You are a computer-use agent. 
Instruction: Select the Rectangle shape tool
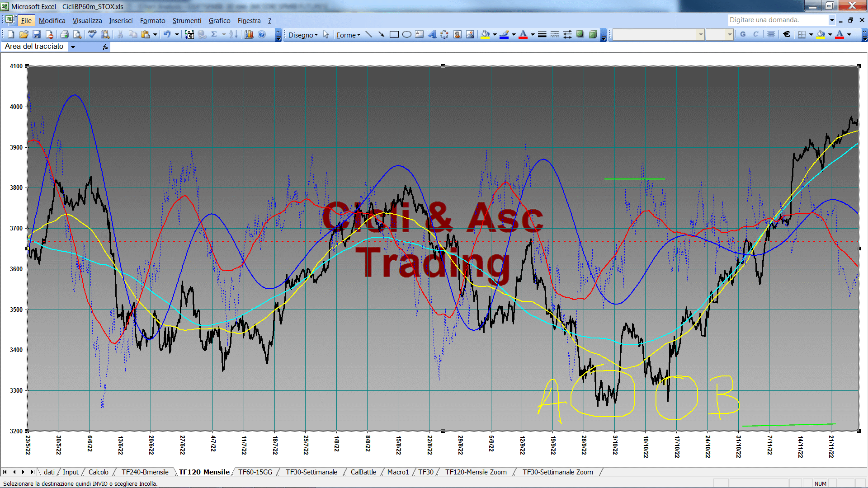[x=394, y=34]
